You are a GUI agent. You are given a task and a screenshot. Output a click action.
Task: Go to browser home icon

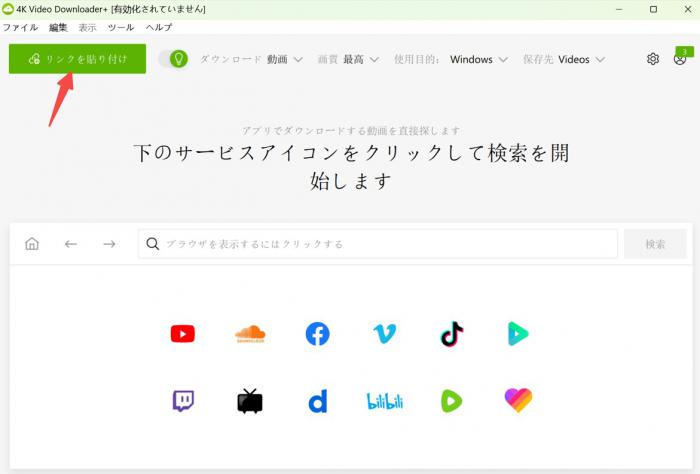32,244
